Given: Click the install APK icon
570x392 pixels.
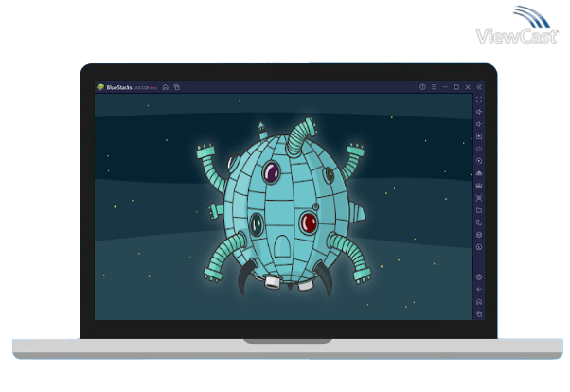Looking at the screenshot, I should tap(479, 173).
